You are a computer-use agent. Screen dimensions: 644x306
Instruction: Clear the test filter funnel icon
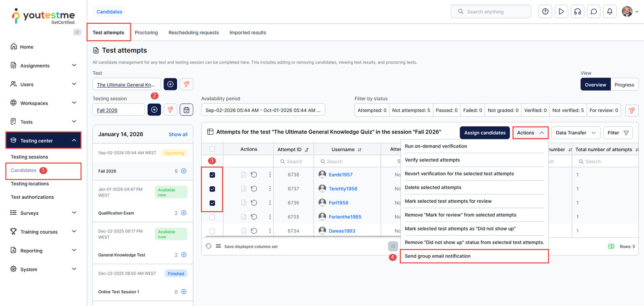[186, 84]
